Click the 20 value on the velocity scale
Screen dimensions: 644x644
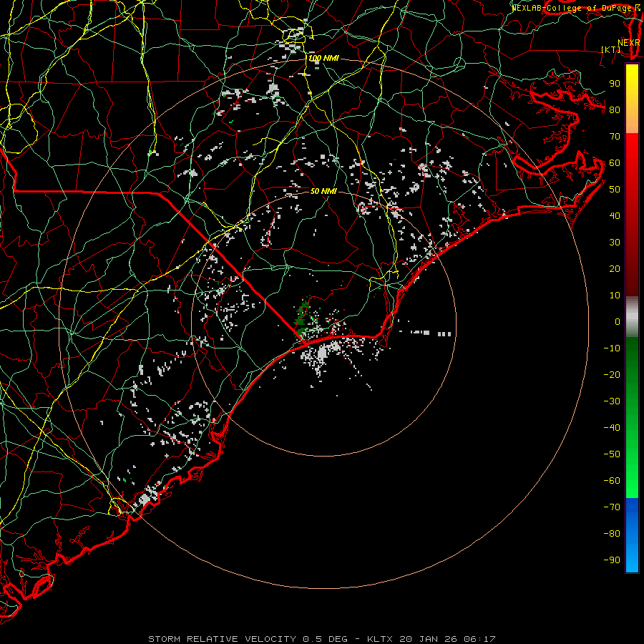coord(615,269)
